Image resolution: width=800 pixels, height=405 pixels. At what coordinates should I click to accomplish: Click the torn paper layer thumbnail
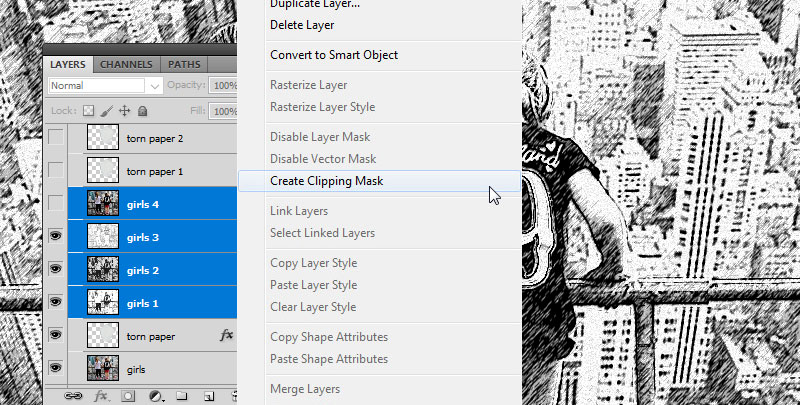coord(103,335)
